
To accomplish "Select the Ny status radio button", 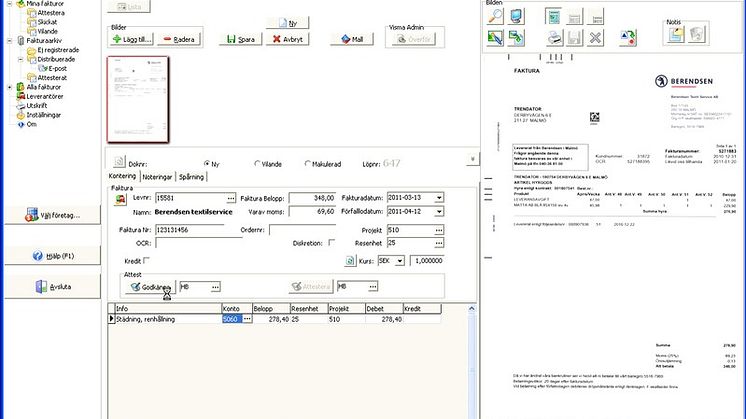I will pos(207,164).
